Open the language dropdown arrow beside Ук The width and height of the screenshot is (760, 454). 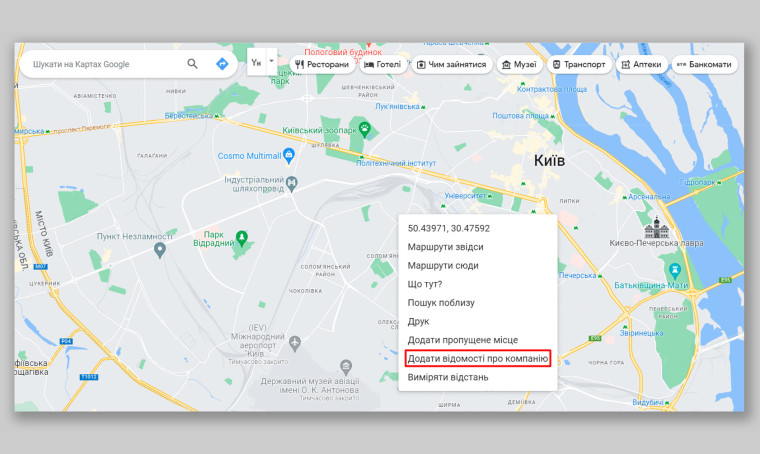[271, 61]
